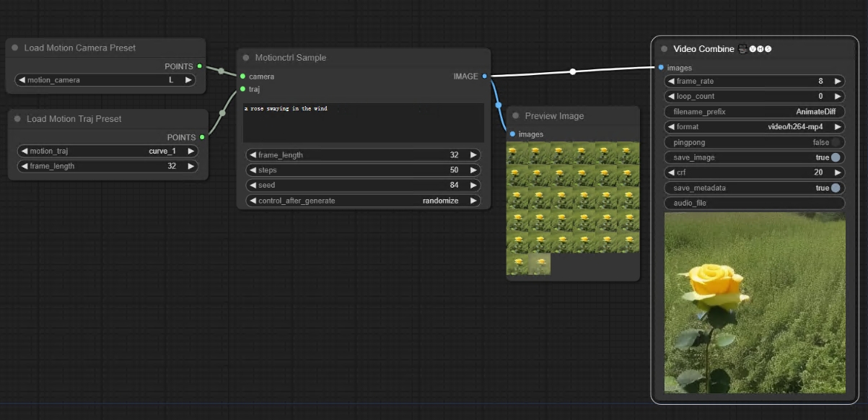Click POINTS output socket of Traj Preset node

point(202,137)
